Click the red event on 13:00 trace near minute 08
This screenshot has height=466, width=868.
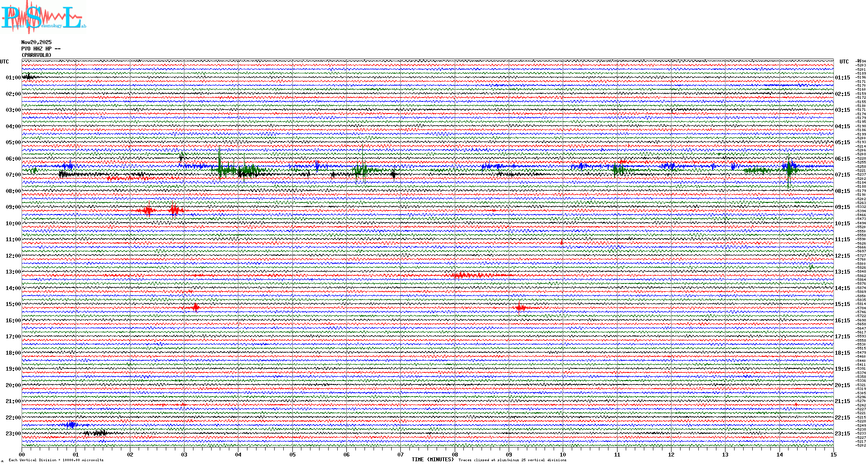pyautogui.click(x=462, y=275)
